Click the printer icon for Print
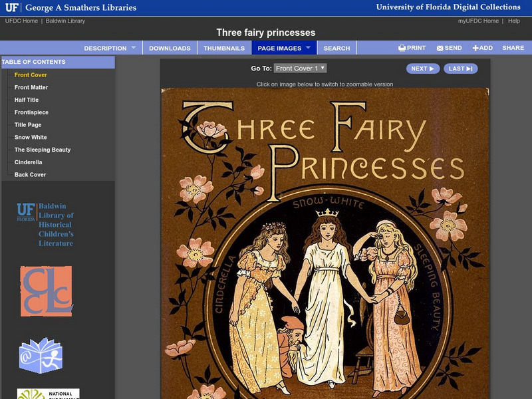 tap(402, 48)
